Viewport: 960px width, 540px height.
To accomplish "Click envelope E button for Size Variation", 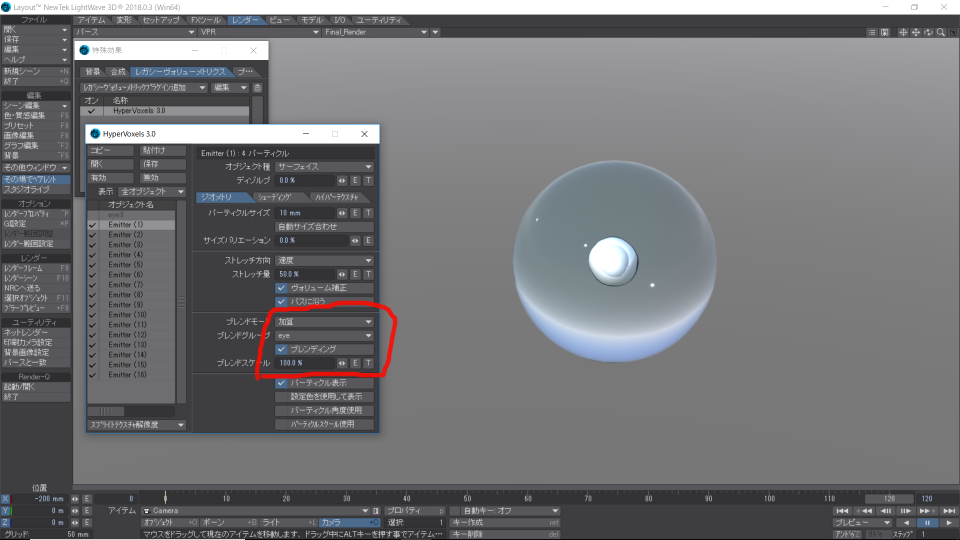I will [368, 241].
